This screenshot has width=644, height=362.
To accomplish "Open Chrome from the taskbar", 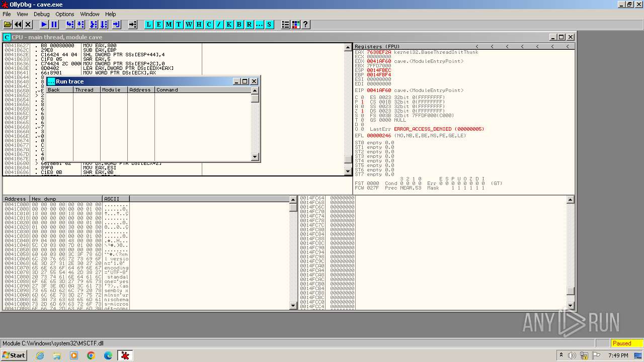I will pos(91,355).
